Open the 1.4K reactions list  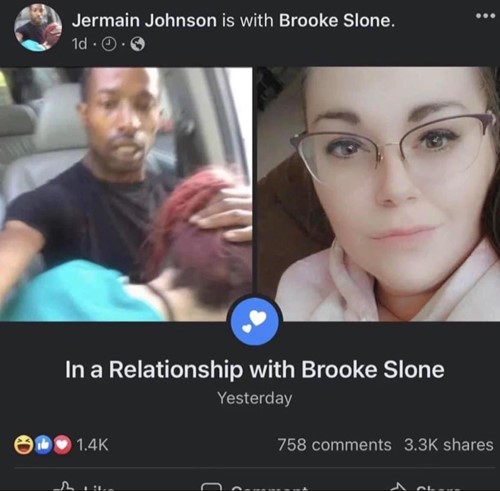(x=93, y=445)
